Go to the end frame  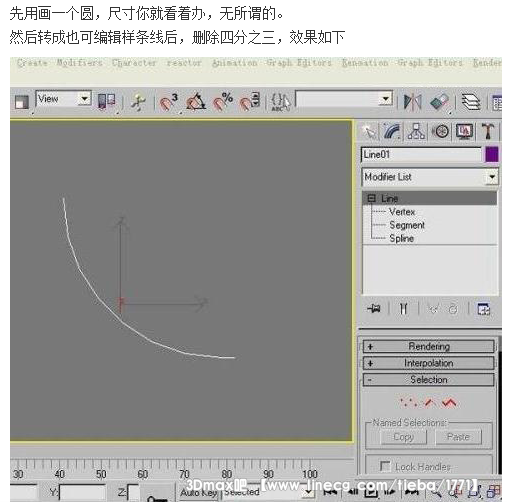pos(413,492)
